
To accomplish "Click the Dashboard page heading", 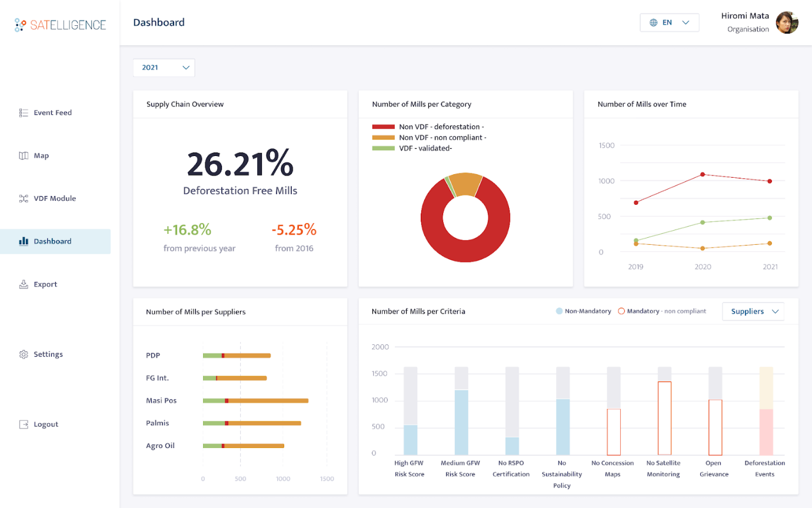I will [159, 22].
